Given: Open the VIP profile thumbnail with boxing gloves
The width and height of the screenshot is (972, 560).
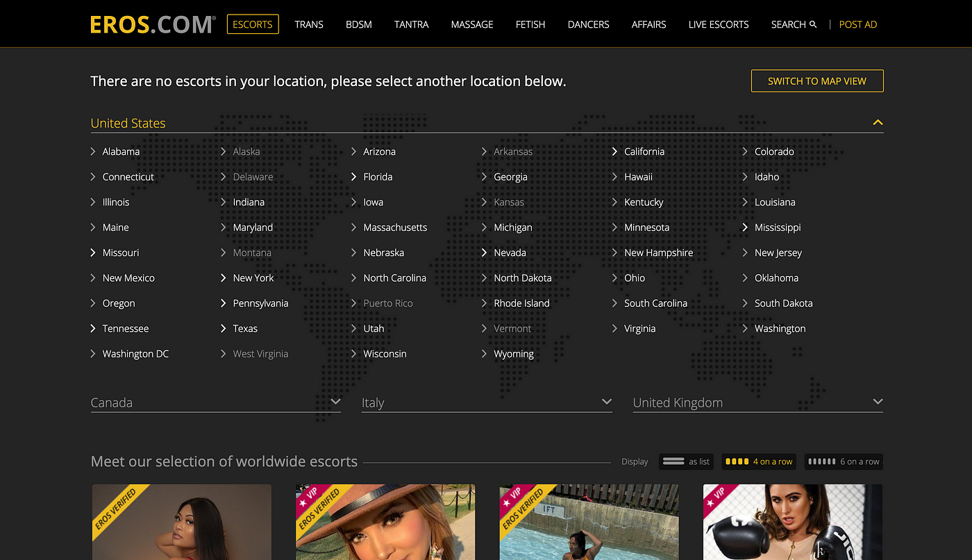Looking at the screenshot, I should coord(793,522).
